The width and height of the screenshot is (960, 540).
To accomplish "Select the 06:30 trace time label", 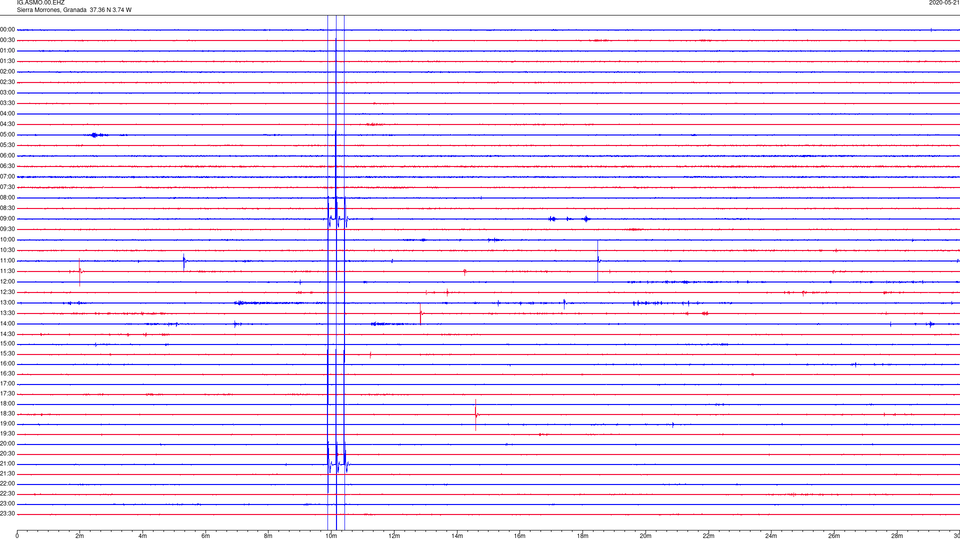I will (x=7, y=166).
